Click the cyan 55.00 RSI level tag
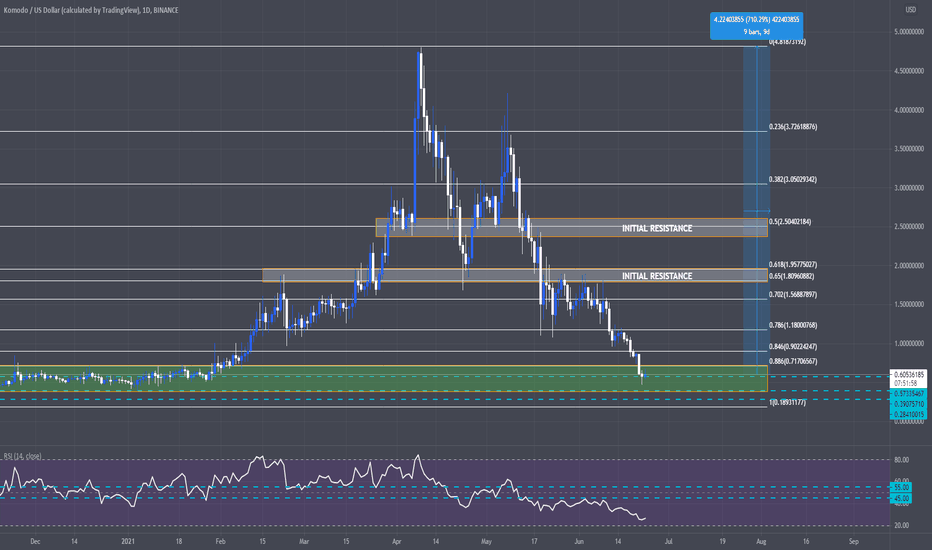The width and height of the screenshot is (932, 550). [x=901, y=488]
